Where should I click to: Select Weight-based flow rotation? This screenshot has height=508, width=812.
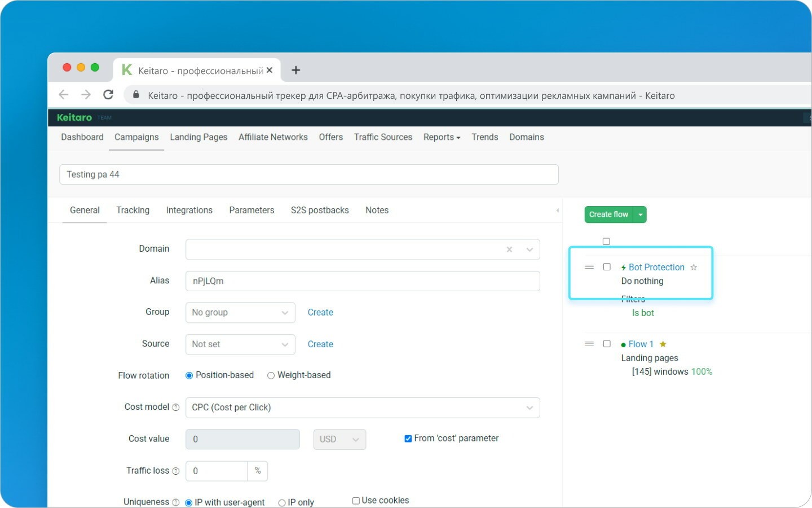click(271, 375)
